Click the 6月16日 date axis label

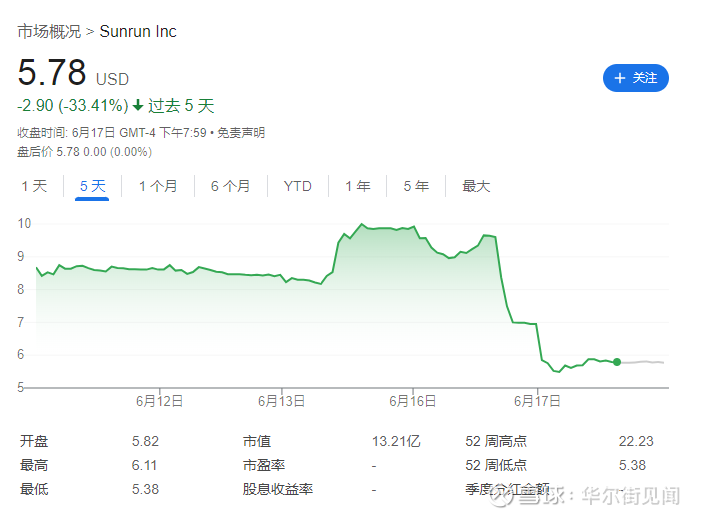(x=413, y=401)
